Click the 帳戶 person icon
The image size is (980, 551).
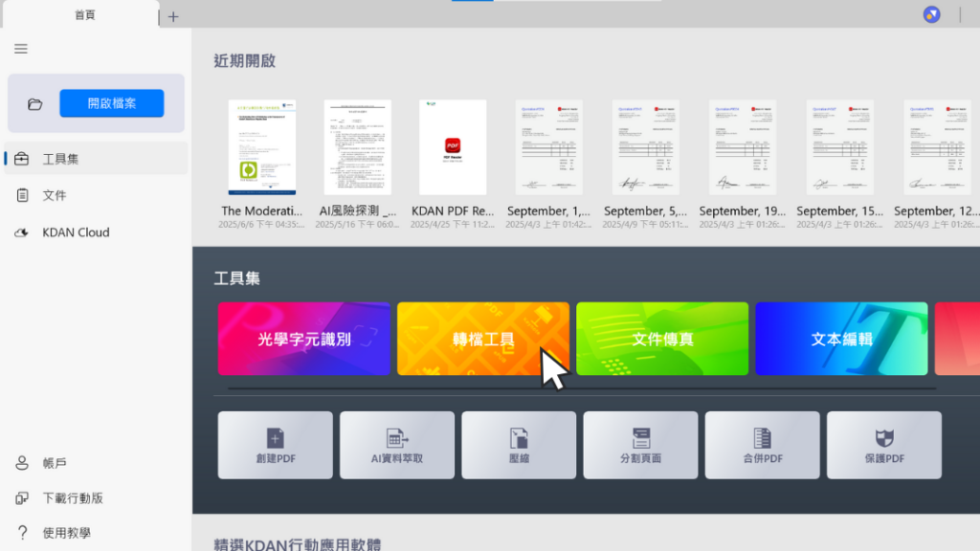[x=22, y=463]
